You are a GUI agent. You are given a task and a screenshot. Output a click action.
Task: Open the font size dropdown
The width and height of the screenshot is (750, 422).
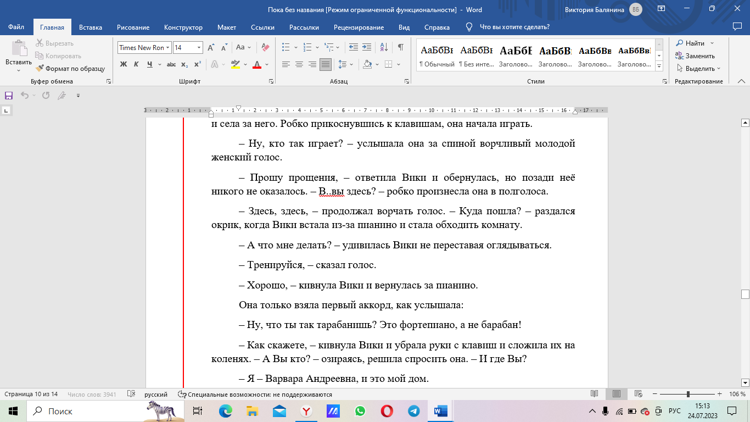(x=199, y=47)
